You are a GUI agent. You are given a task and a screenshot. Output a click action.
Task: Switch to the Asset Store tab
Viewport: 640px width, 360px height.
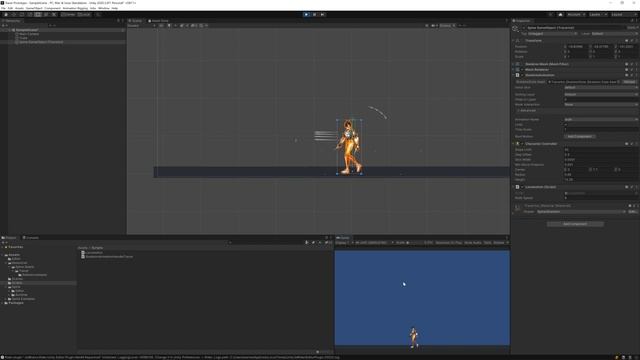pyautogui.click(x=158, y=20)
